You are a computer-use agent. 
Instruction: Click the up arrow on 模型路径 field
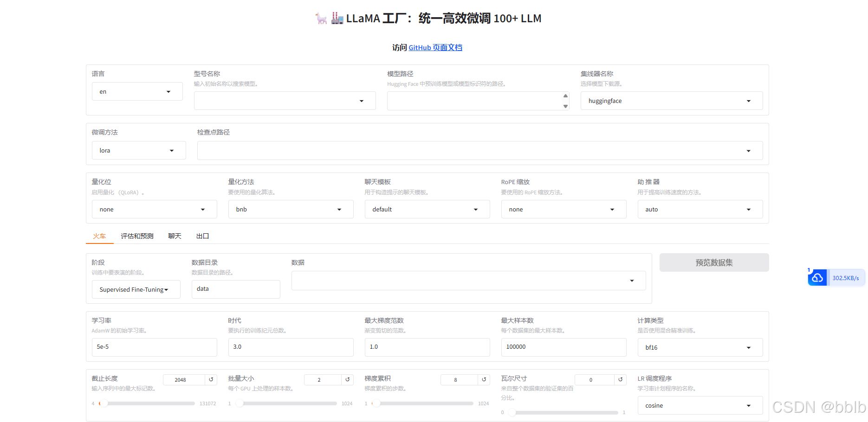coord(565,96)
